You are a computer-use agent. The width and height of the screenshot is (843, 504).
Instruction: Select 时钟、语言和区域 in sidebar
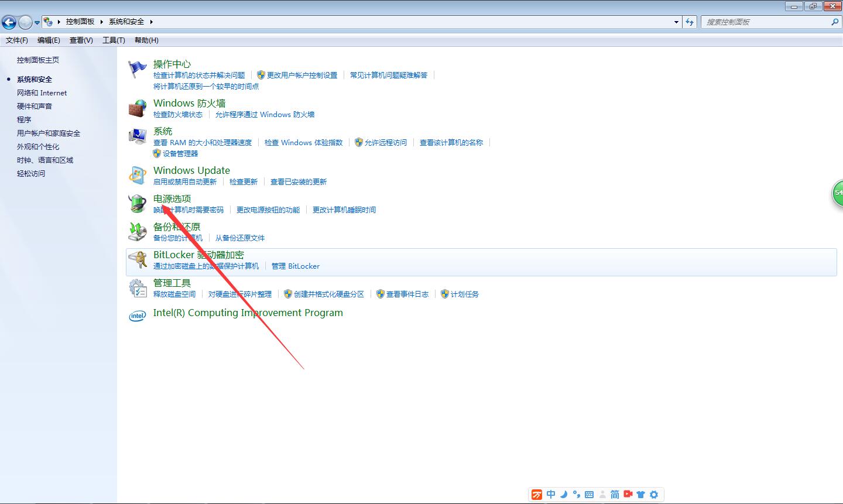[45, 160]
